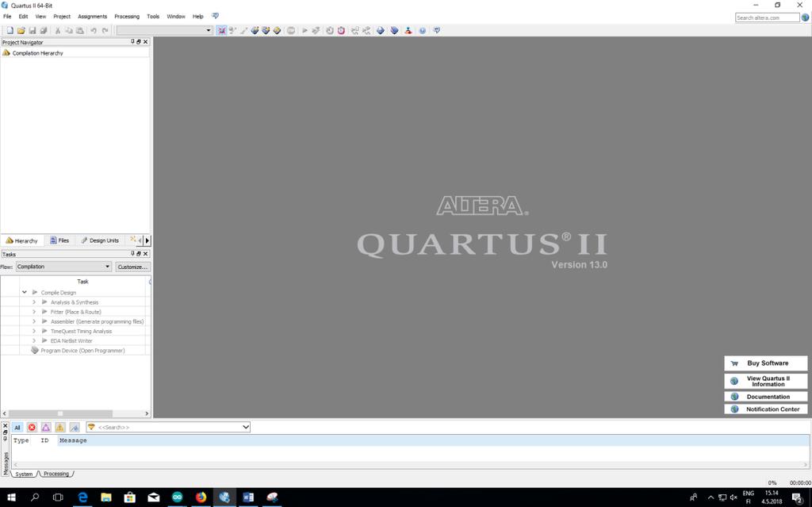Toggle the highlighted Project Navigator toolbar icon
Screen dimensions: 812x507
coord(222,31)
